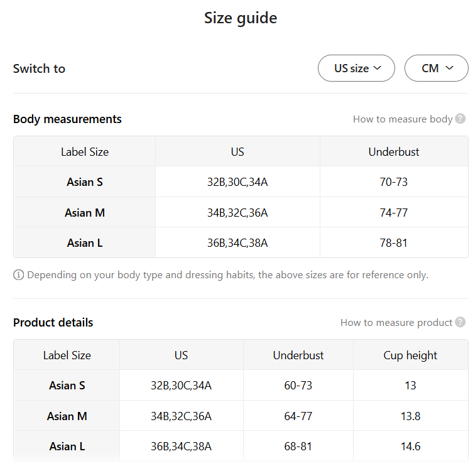Viewport: 473px width, 476px height.
Task: Click help icon beside How to measure product
Action: point(460,322)
